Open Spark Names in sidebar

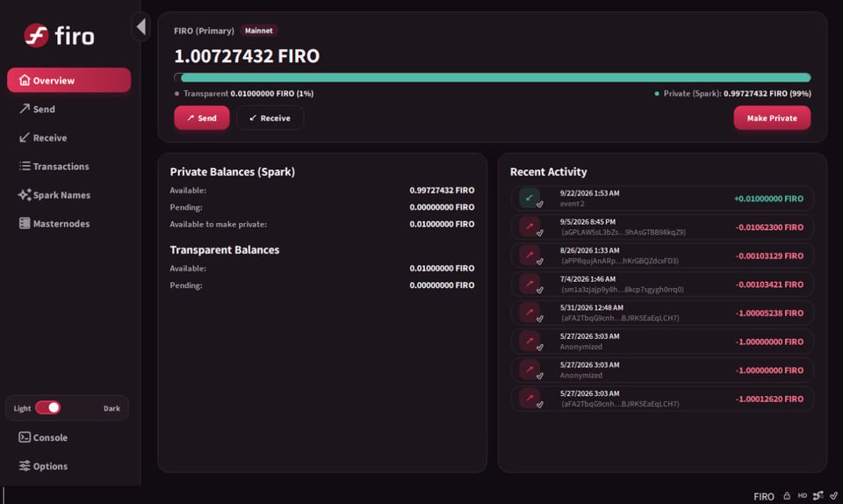(x=68, y=195)
